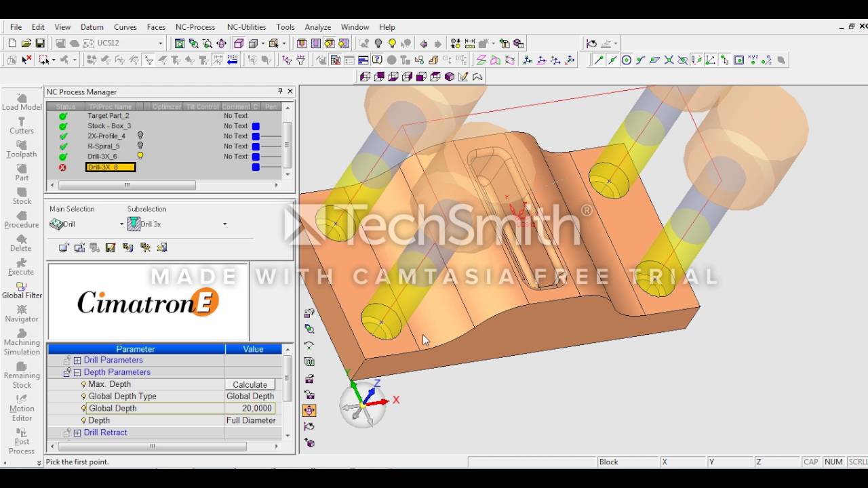
Task: Open the Cutters sidebar tool
Action: coord(22,126)
